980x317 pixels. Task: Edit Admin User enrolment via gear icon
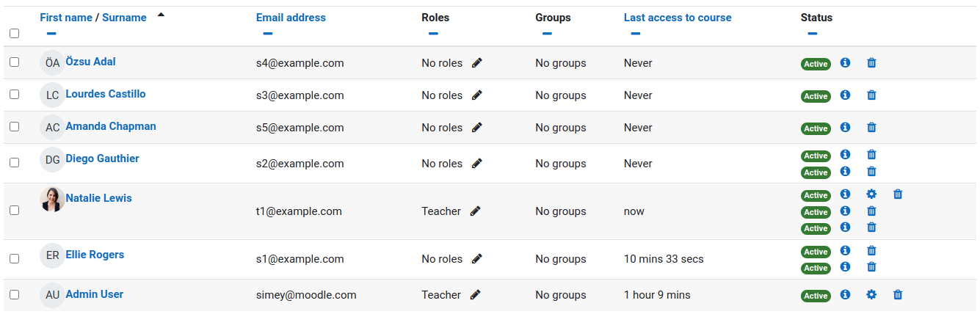click(871, 295)
